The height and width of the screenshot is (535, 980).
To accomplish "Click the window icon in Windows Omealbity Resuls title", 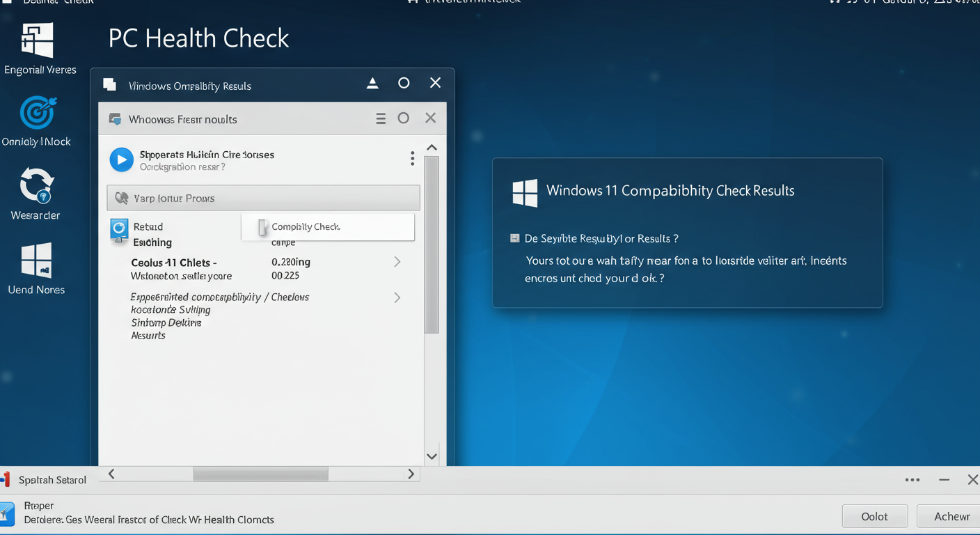I will 109,85.
